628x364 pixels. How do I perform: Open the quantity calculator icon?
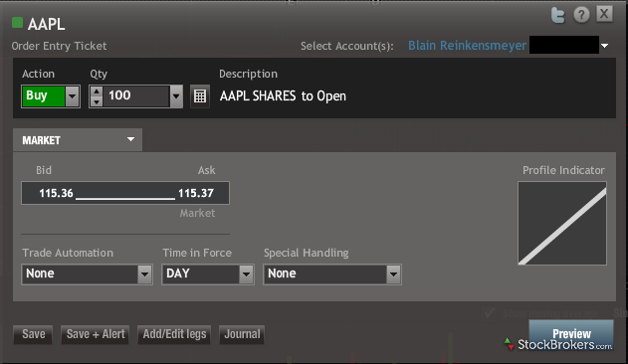click(x=199, y=96)
